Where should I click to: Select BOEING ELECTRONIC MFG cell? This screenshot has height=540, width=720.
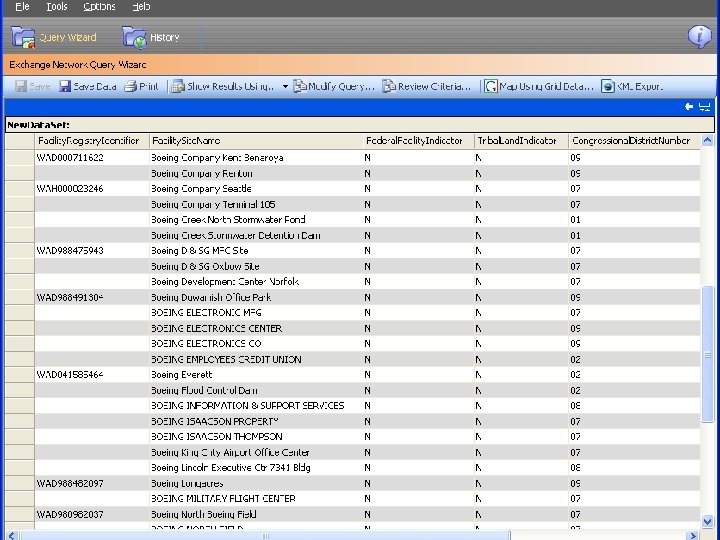pyautogui.click(x=256, y=313)
